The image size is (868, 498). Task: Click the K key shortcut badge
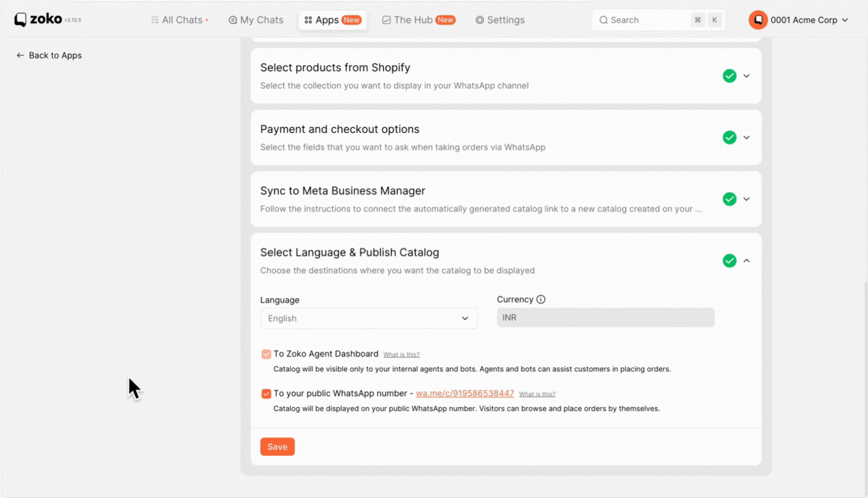coord(715,20)
